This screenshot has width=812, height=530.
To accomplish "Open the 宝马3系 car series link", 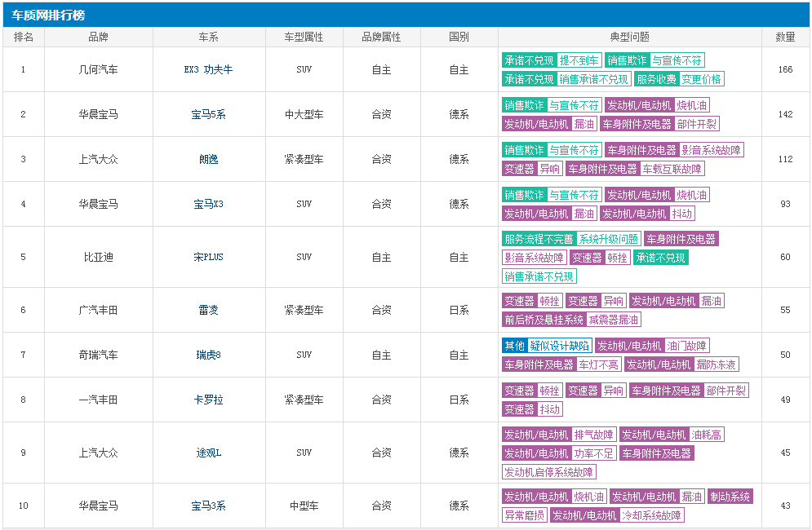I will [x=208, y=506].
